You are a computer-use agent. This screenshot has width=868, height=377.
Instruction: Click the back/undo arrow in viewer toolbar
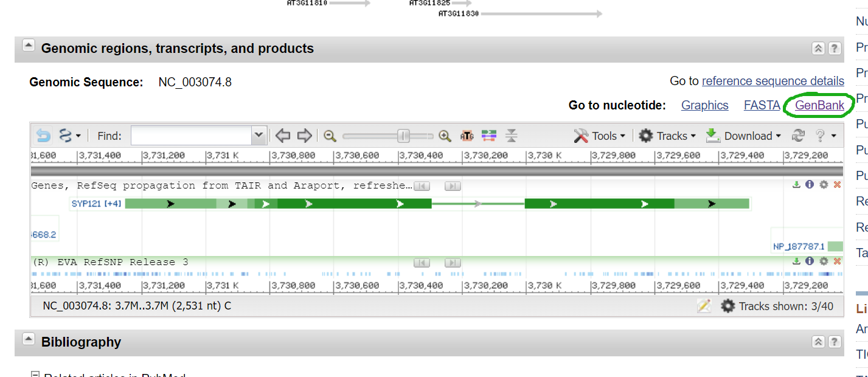(x=43, y=136)
